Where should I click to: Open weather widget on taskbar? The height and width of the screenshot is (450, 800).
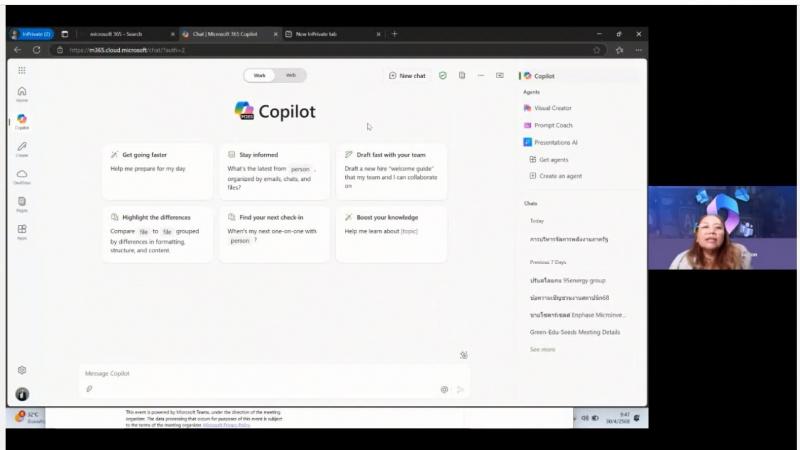[28, 417]
